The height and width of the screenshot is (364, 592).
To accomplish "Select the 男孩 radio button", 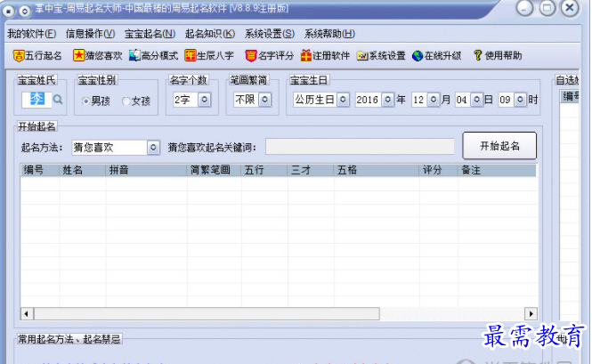I will tap(85, 101).
